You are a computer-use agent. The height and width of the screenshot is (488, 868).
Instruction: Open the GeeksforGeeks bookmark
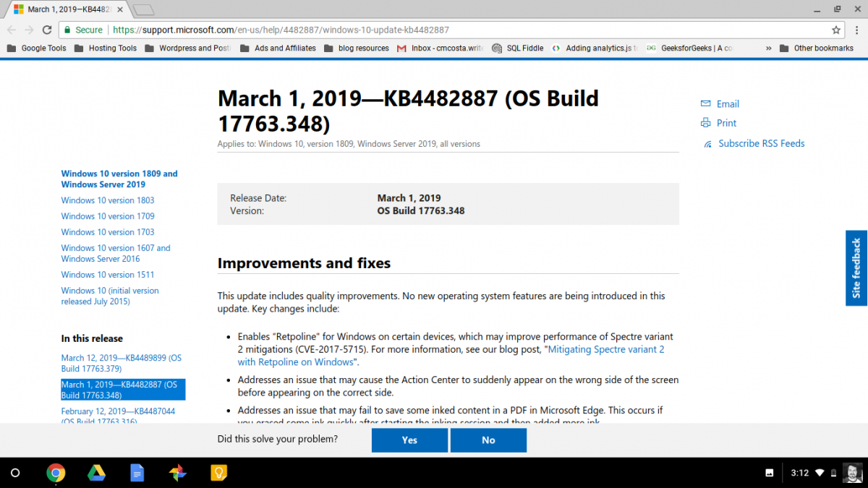point(689,48)
